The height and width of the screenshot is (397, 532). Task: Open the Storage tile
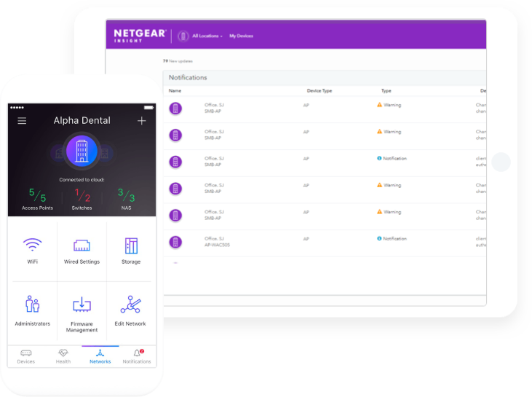[131, 251]
